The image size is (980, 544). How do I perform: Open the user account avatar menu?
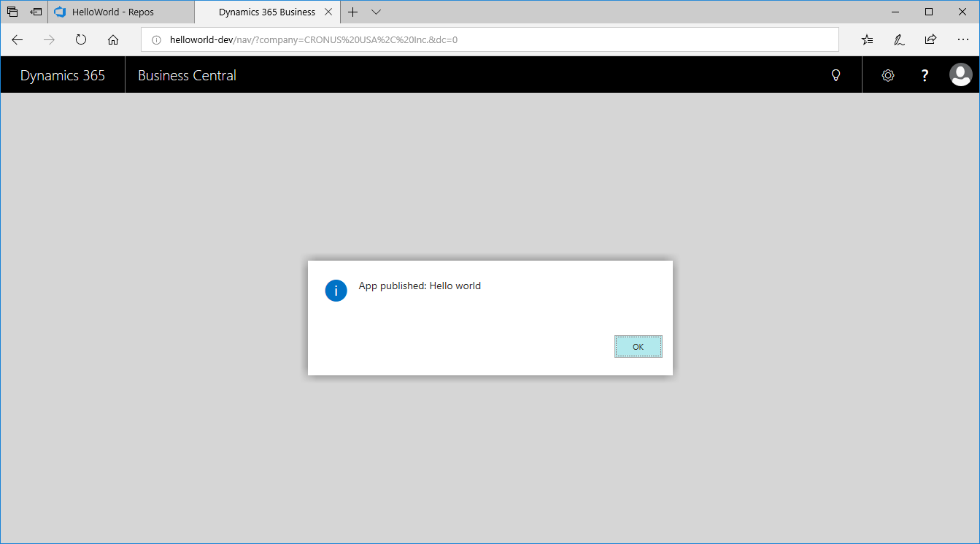960,75
